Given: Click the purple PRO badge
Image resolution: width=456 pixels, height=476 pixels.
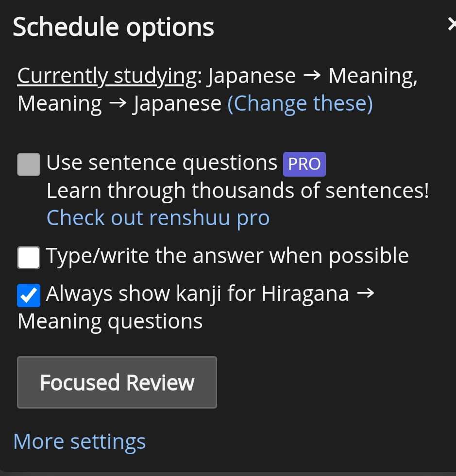Looking at the screenshot, I should [x=304, y=164].
